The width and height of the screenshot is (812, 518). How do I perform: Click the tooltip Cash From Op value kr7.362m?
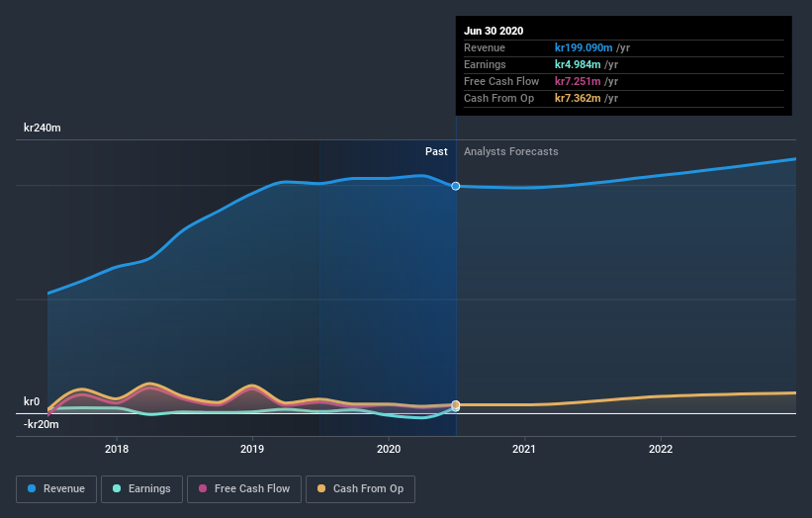578,98
